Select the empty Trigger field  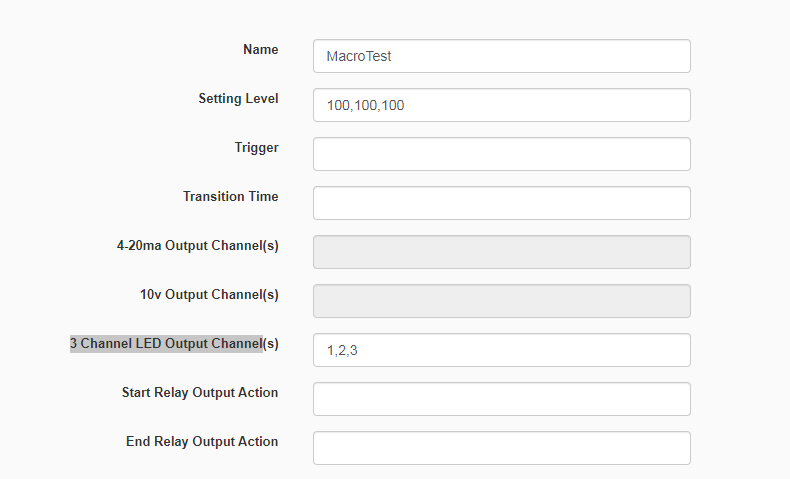pos(501,154)
